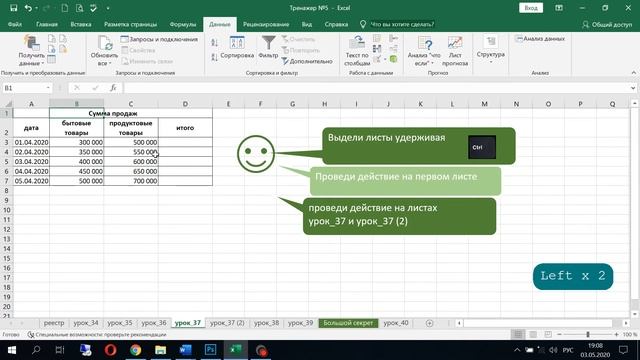640x360 pixels.
Task: Open the File tab
Action: tap(15, 24)
